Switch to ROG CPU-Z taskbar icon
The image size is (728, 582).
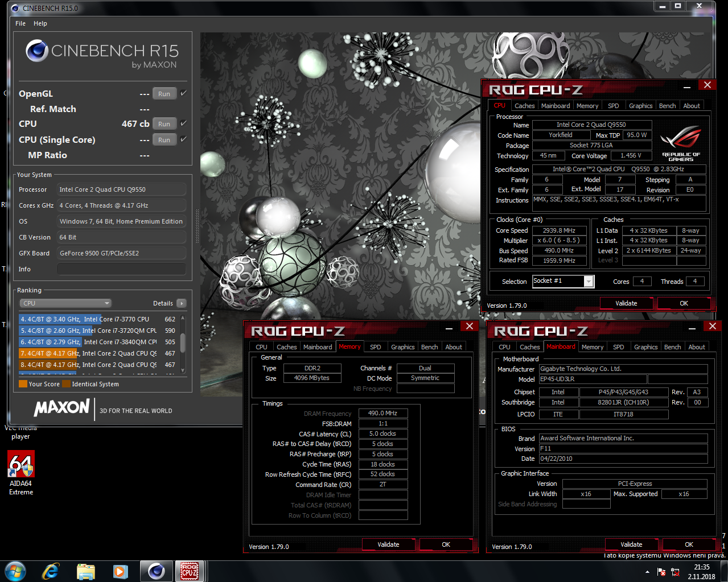190,571
